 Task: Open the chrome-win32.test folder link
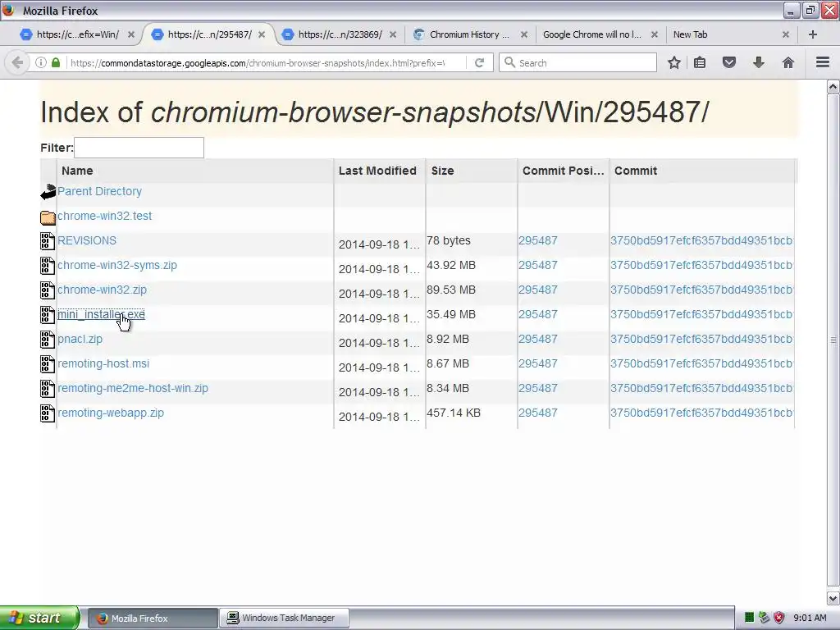coord(104,216)
